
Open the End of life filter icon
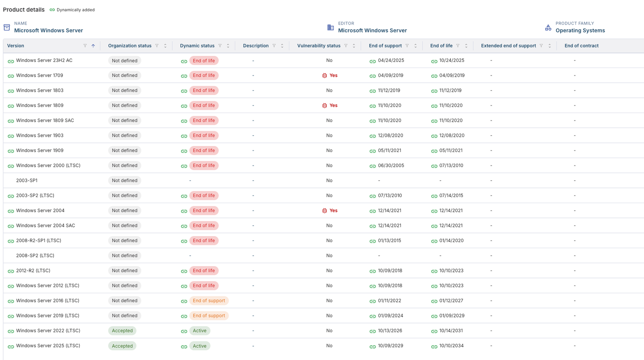[458, 46]
